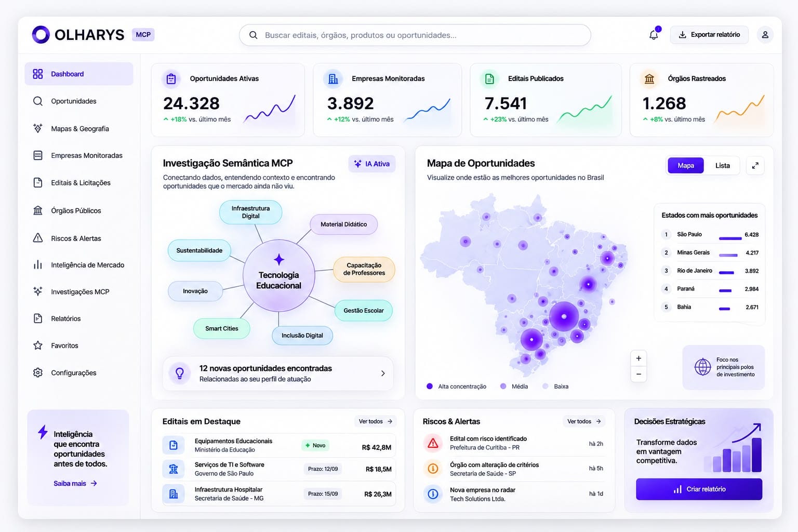This screenshot has width=798, height=532.
Task: Open Investigações MCP menu item
Action: (x=79, y=291)
